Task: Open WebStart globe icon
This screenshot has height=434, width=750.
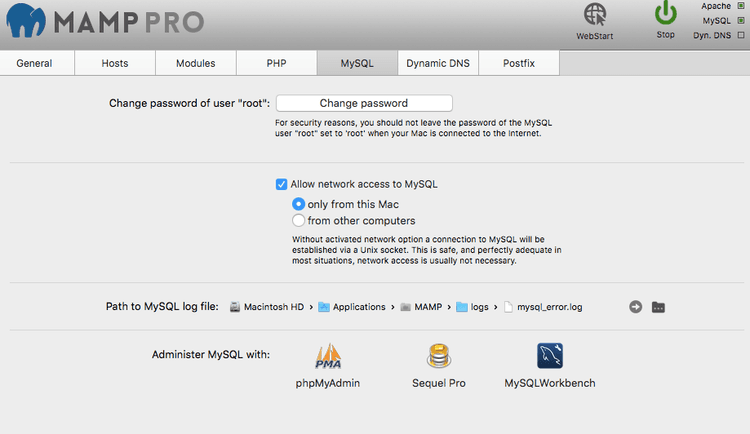Action: point(595,14)
